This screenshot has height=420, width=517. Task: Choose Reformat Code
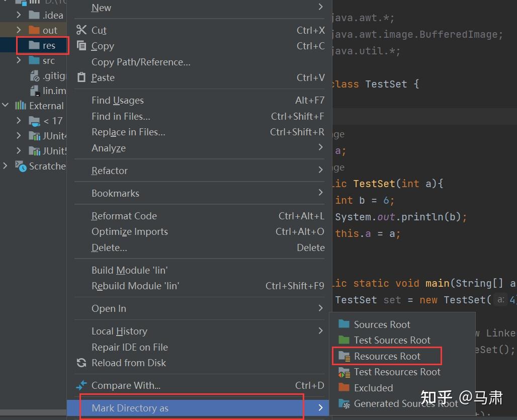click(x=200, y=216)
